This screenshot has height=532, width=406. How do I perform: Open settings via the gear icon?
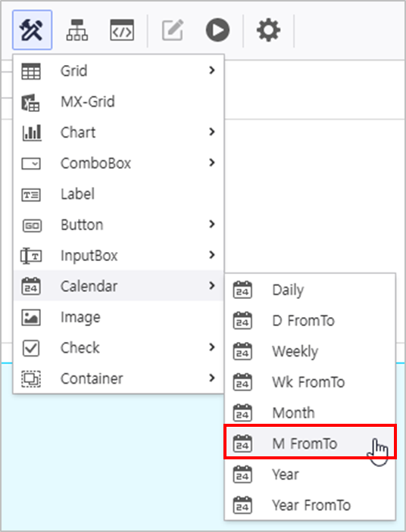pos(268,30)
